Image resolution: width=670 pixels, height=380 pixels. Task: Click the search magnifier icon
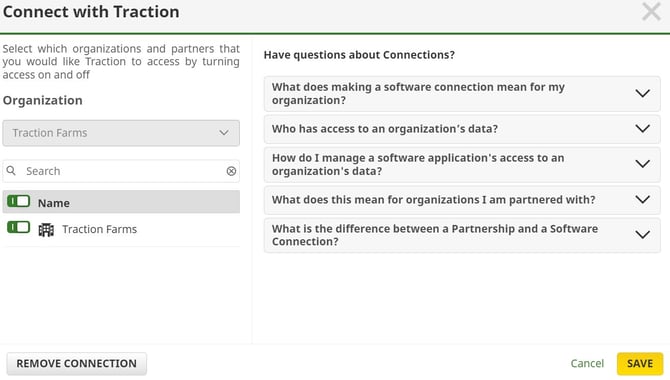[x=11, y=171]
